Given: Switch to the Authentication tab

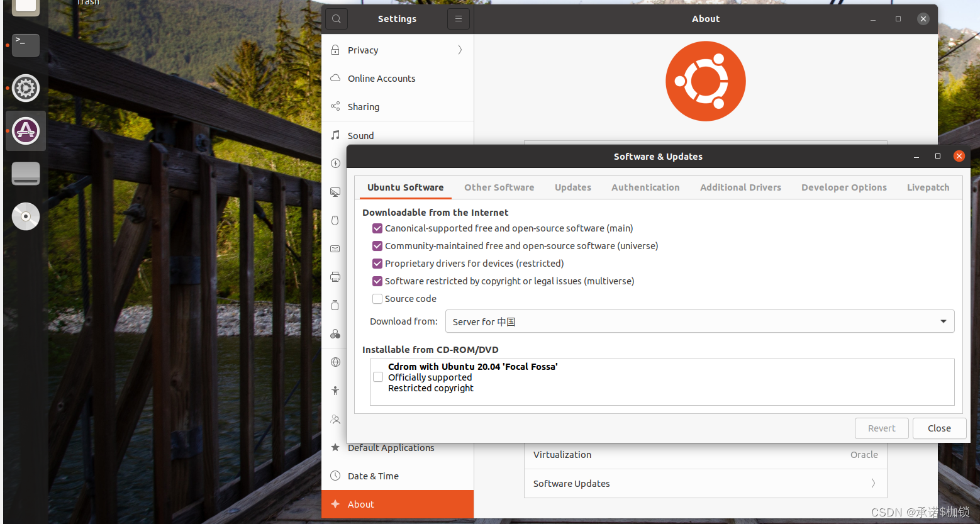Looking at the screenshot, I should [x=645, y=187].
